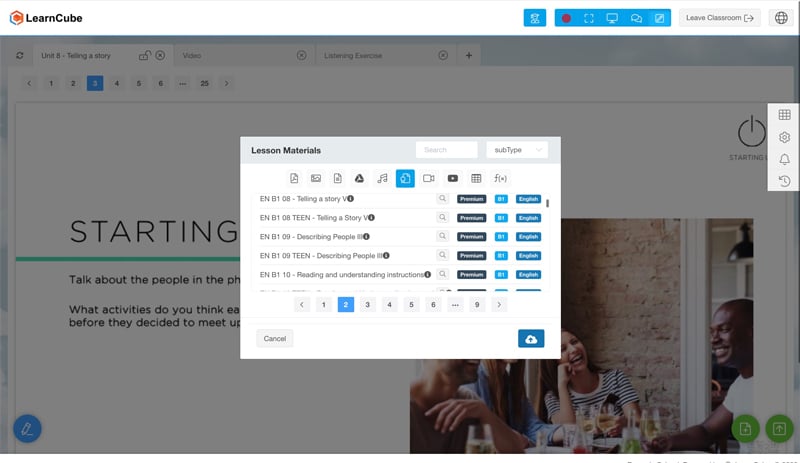
Task: Click the record button in top toolbar
Action: tap(566, 18)
